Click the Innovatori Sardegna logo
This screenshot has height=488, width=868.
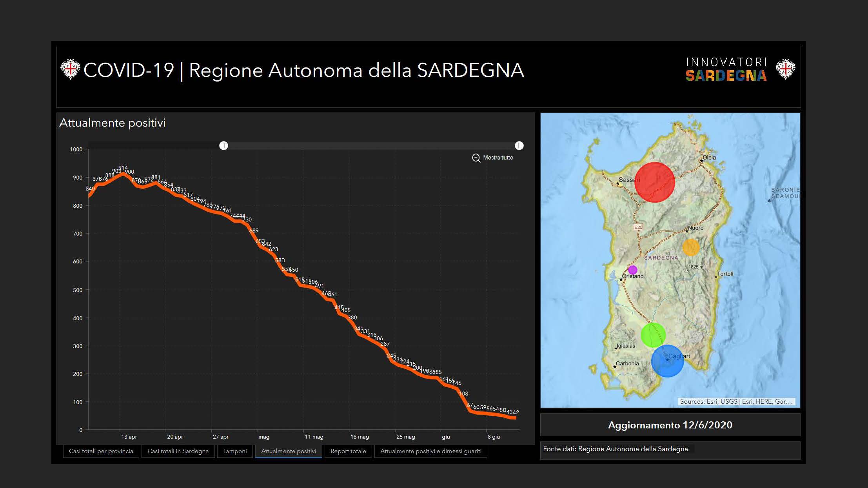726,70
